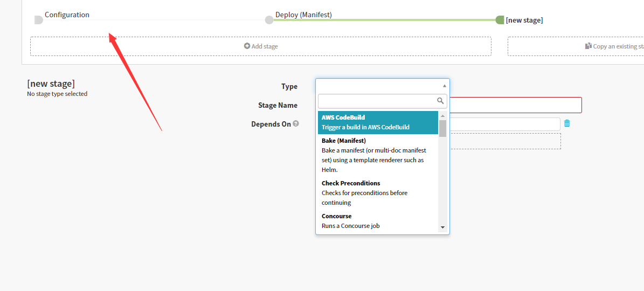Image resolution: width=644 pixels, height=291 pixels.
Task: Click the Stage Name input field
Action: 516,105
